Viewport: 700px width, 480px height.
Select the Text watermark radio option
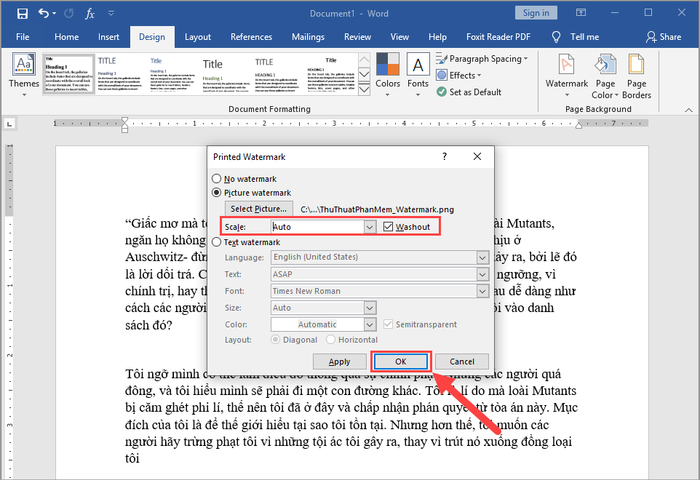click(x=218, y=242)
